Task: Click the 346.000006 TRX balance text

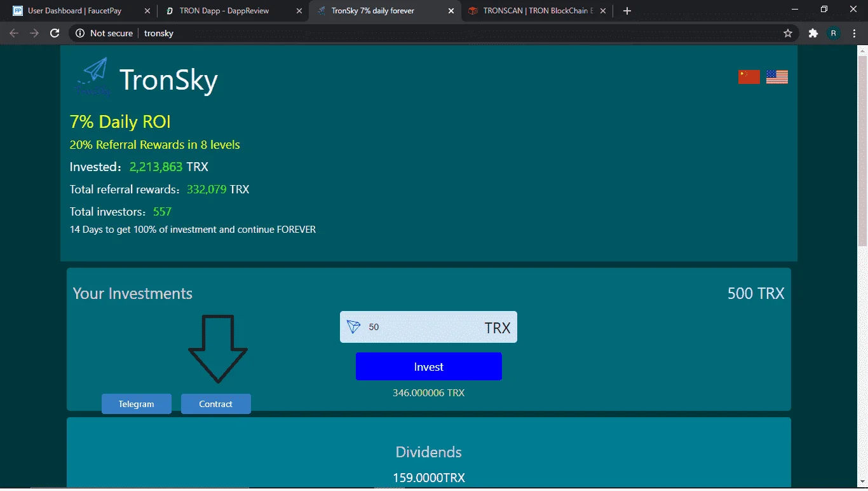Action: (429, 393)
